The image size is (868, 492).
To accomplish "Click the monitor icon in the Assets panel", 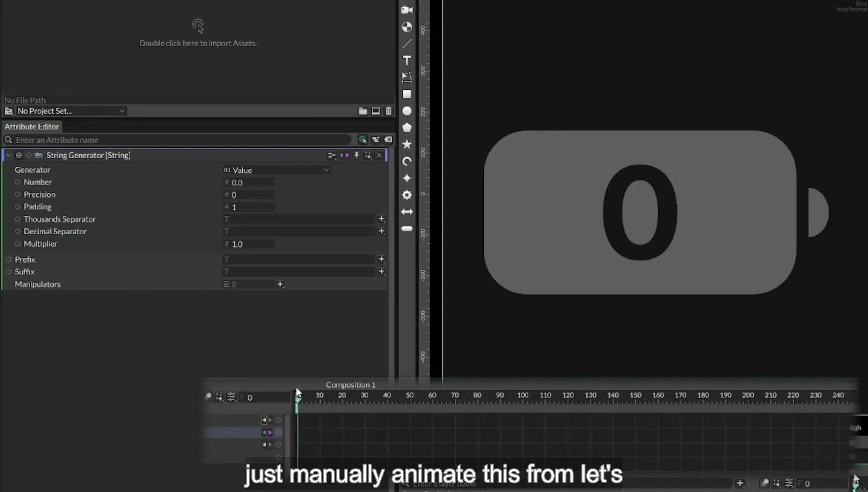I will (376, 111).
